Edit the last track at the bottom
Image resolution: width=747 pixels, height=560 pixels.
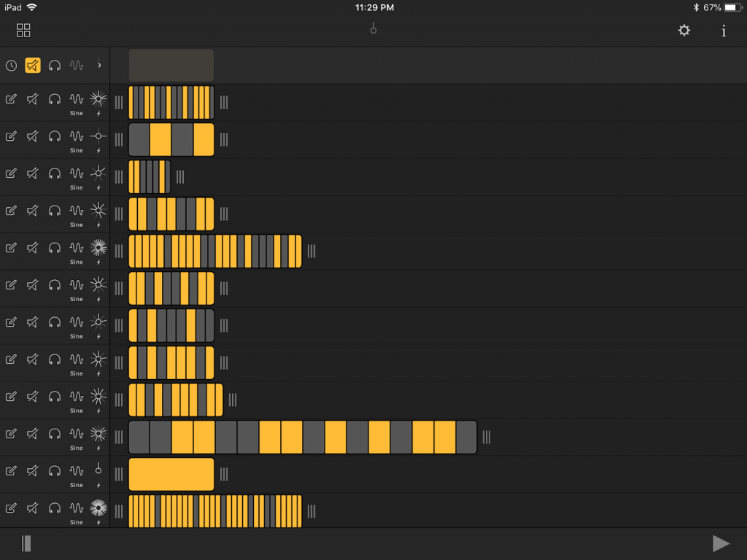coord(11,508)
